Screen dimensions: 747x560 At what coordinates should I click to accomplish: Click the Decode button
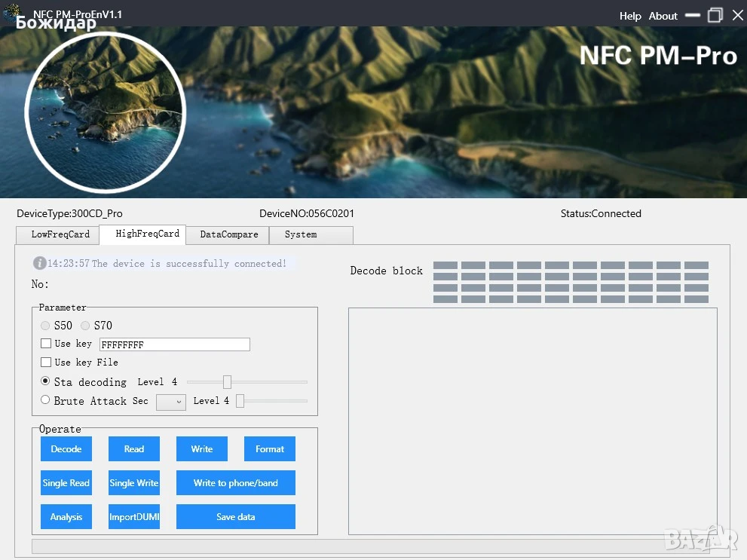[x=66, y=448]
